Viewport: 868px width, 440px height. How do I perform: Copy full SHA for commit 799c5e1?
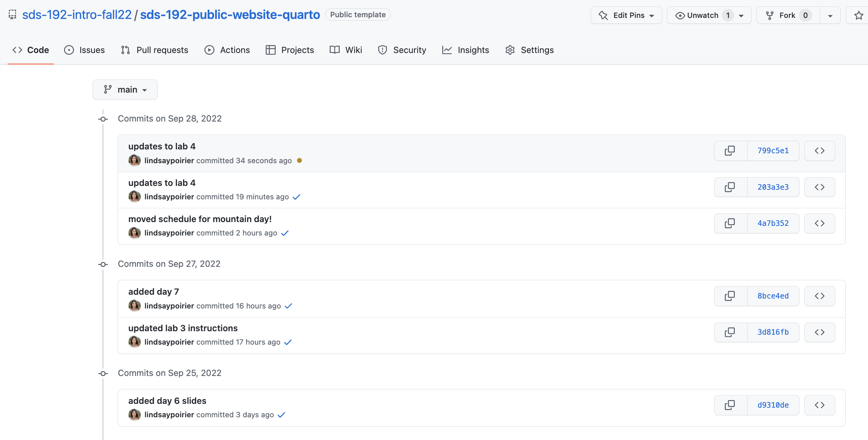tap(730, 151)
